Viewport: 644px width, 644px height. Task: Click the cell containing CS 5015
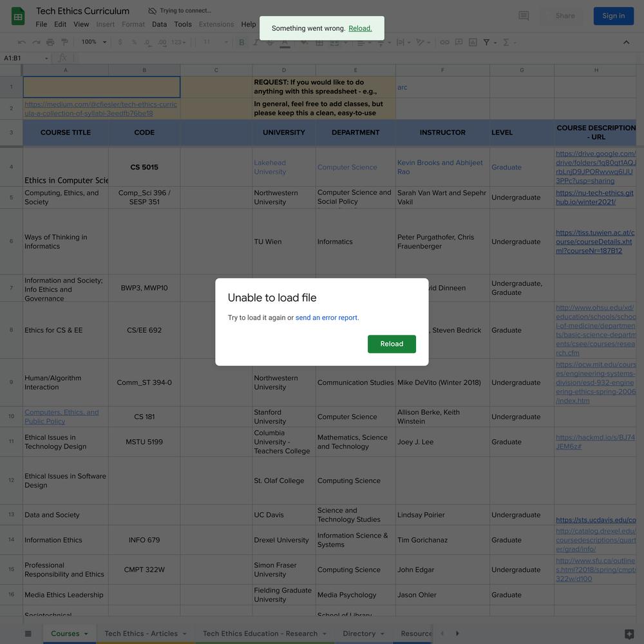(x=144, y=167)
